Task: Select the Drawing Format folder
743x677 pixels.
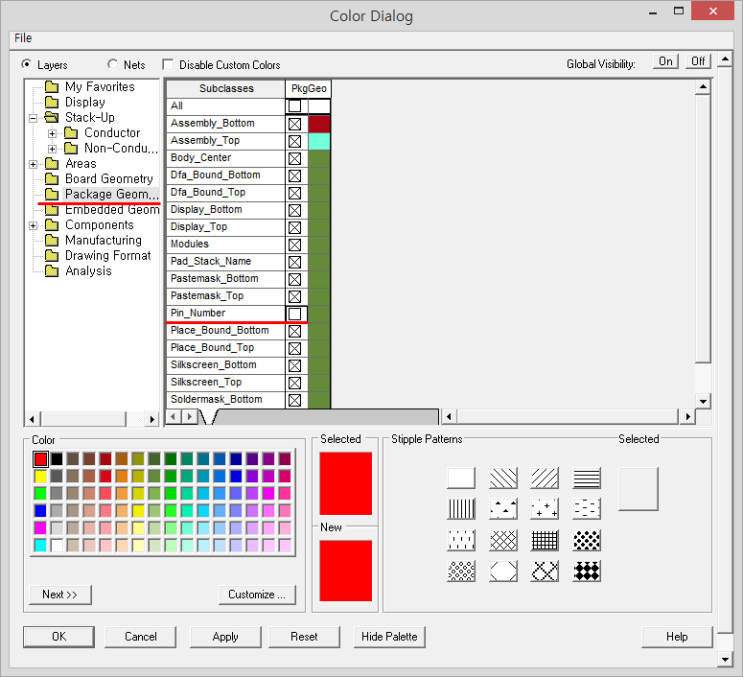Action: (108, 256)
